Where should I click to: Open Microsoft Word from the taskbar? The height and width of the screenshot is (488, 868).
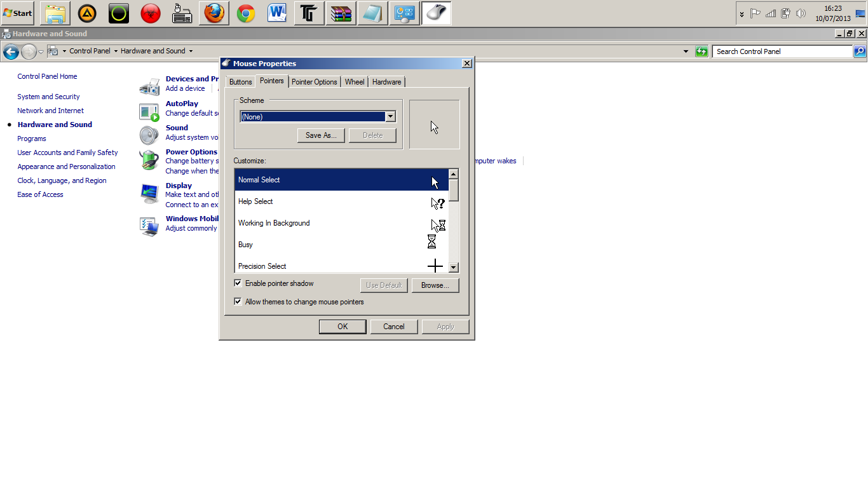(278, 13)
